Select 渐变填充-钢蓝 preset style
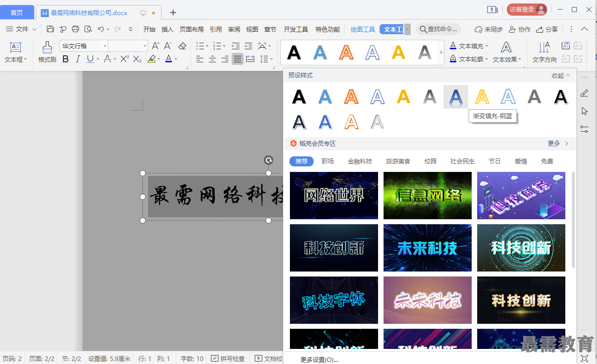597x364 pixels. 456,97
